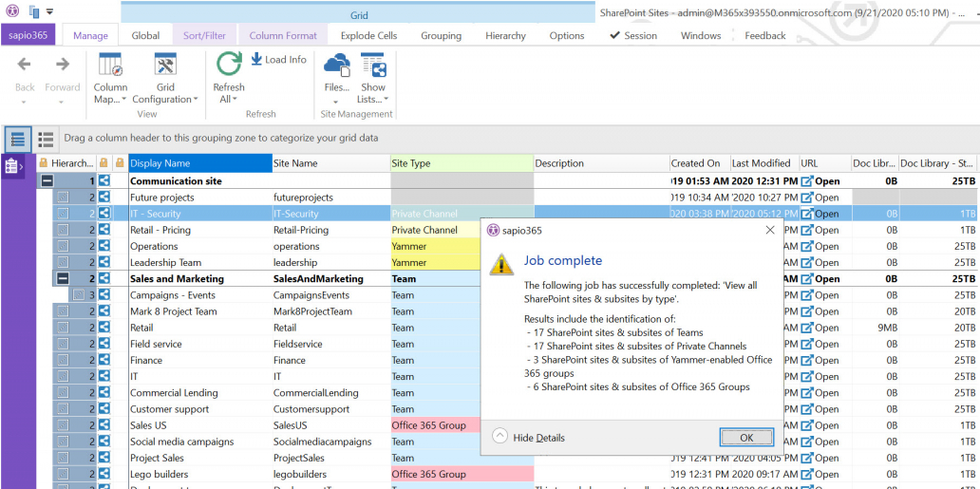Open Show Lists
980x489 pixels.
pyautogui.click(x=373, y=79)
